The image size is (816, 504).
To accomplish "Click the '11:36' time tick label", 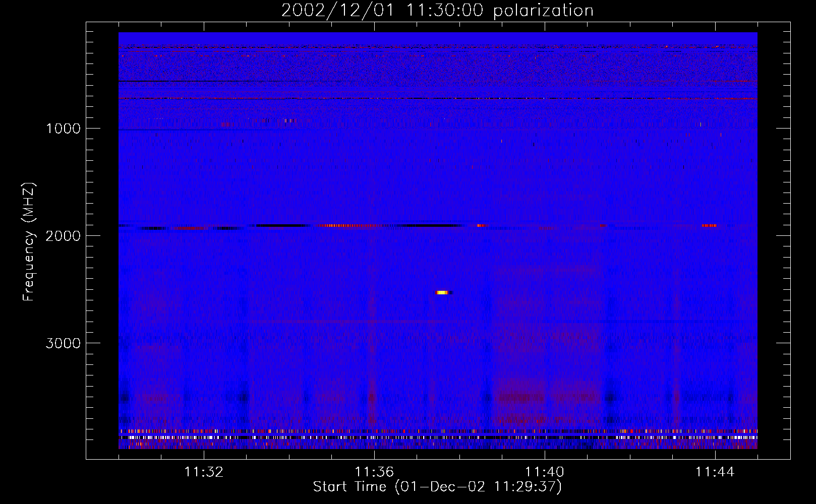I will [374, 472].
